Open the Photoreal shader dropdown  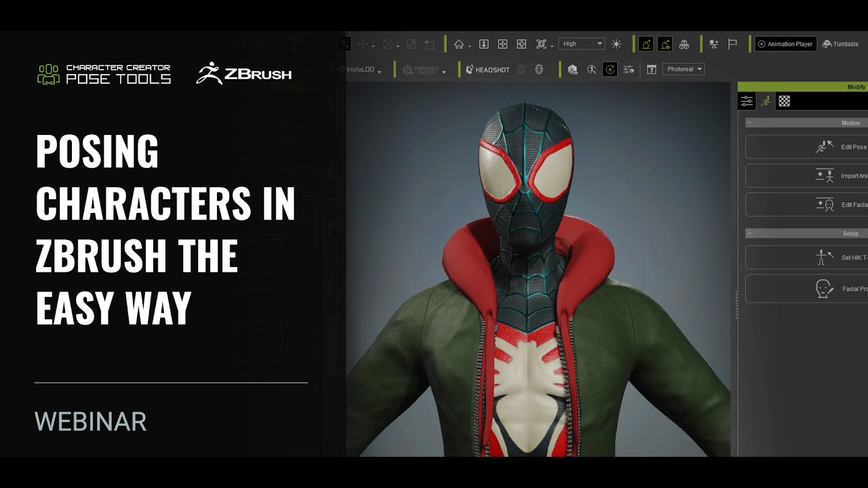coord(684,69)
